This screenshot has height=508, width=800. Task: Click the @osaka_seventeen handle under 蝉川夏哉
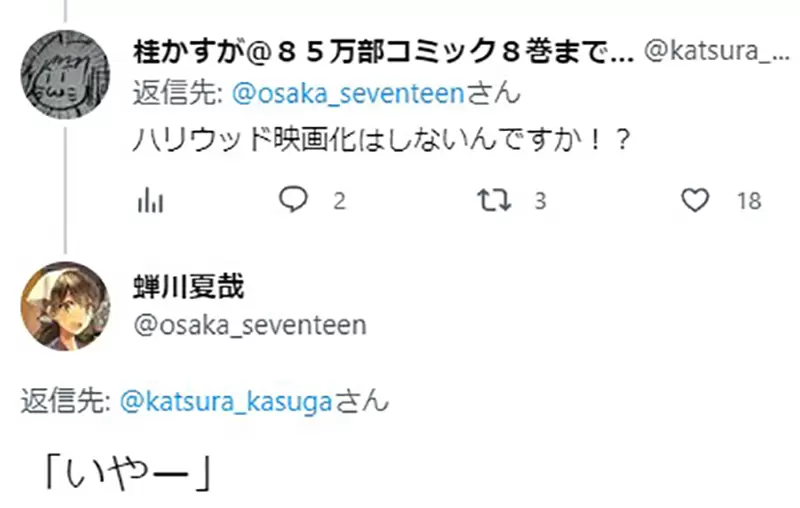point(249,325)
